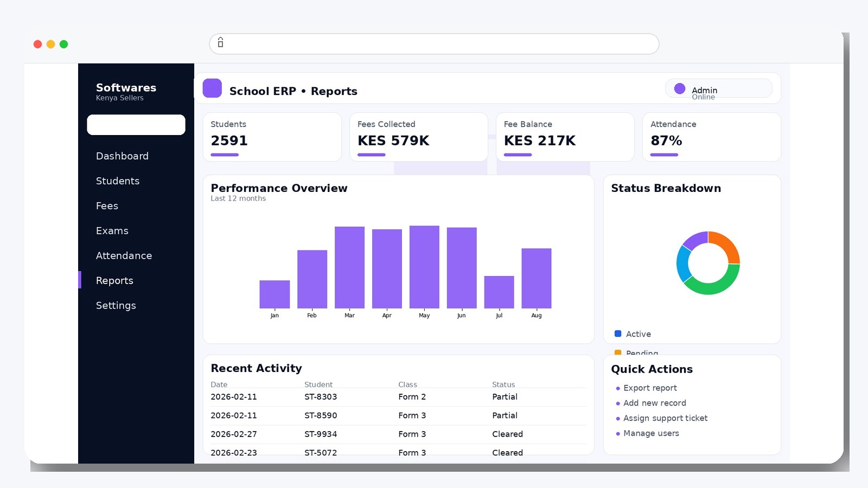Click the browser address bar

tap(434, 44)
